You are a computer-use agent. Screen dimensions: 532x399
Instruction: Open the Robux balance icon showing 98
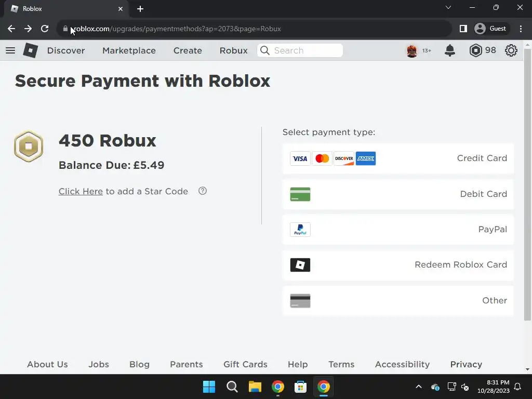click(476, 50)
